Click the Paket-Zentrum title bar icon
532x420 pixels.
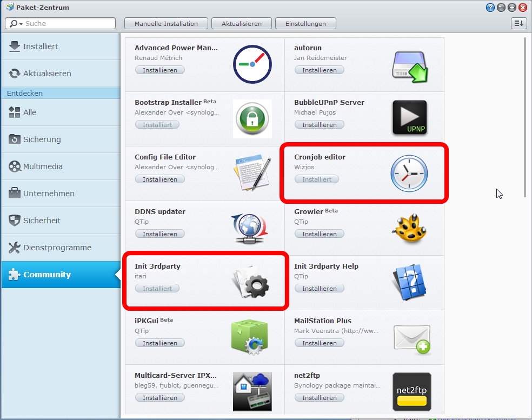10,7
